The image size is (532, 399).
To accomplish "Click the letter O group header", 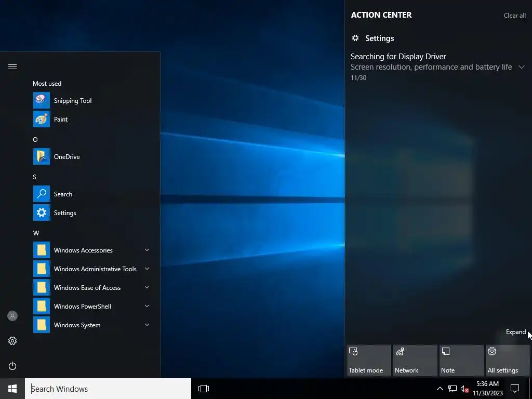I will [35, 139].
